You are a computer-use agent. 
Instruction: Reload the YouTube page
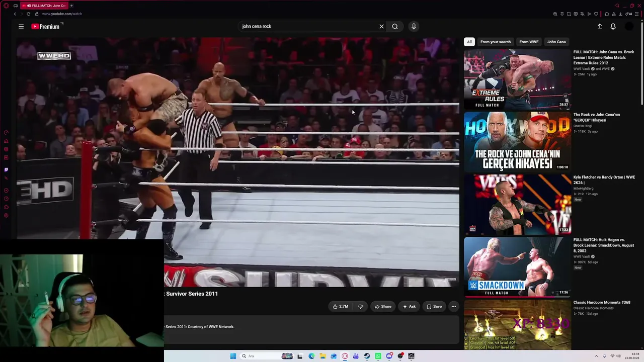[x=28, y=14]
